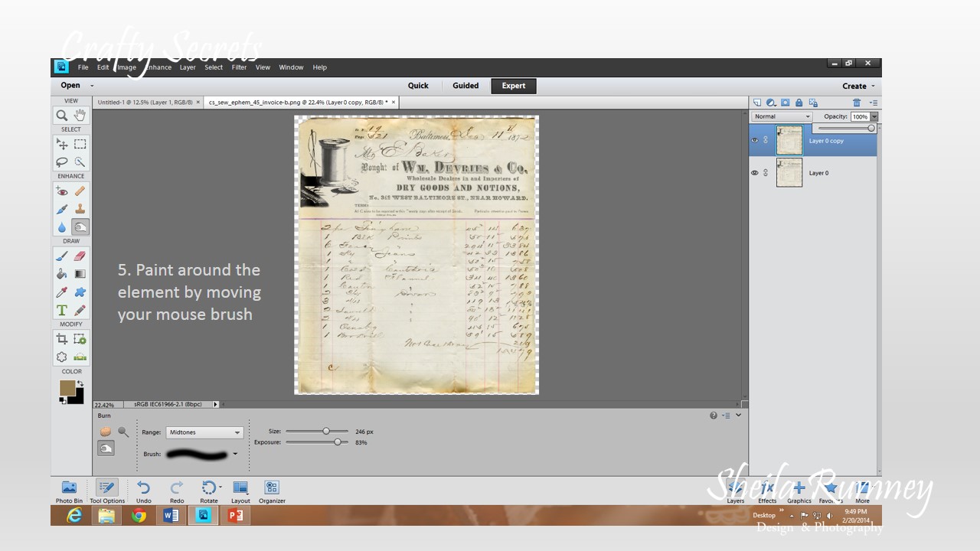Select the Straighten tool

coord(80,357)
